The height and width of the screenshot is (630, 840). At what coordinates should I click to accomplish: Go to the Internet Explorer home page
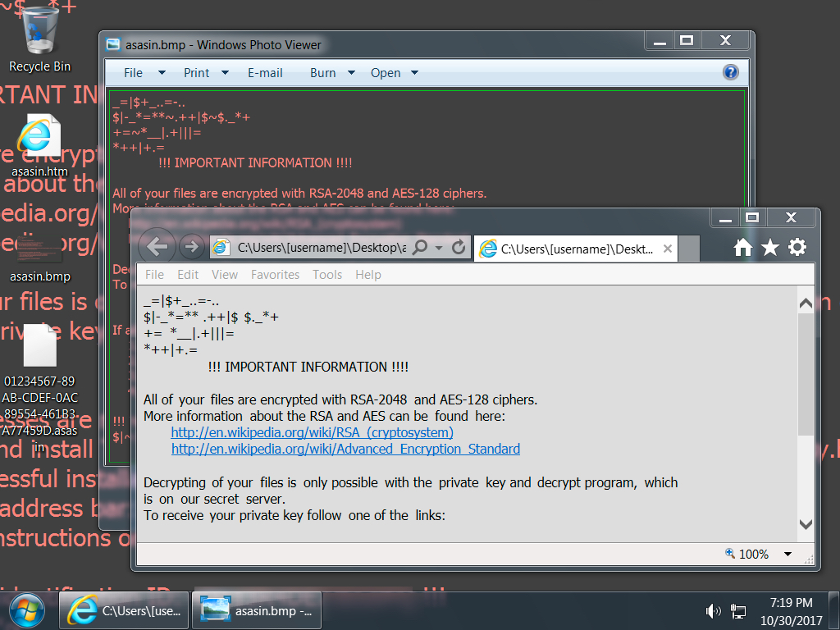tap(742, 247)
